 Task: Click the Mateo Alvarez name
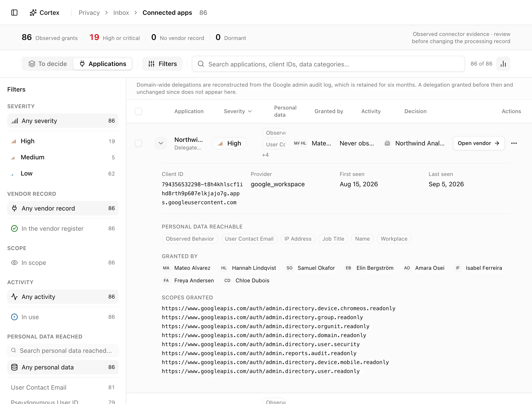tap(192, 268)
